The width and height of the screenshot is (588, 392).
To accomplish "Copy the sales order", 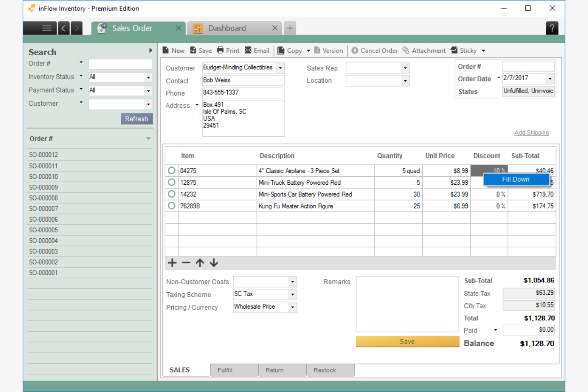I will 290,50.
